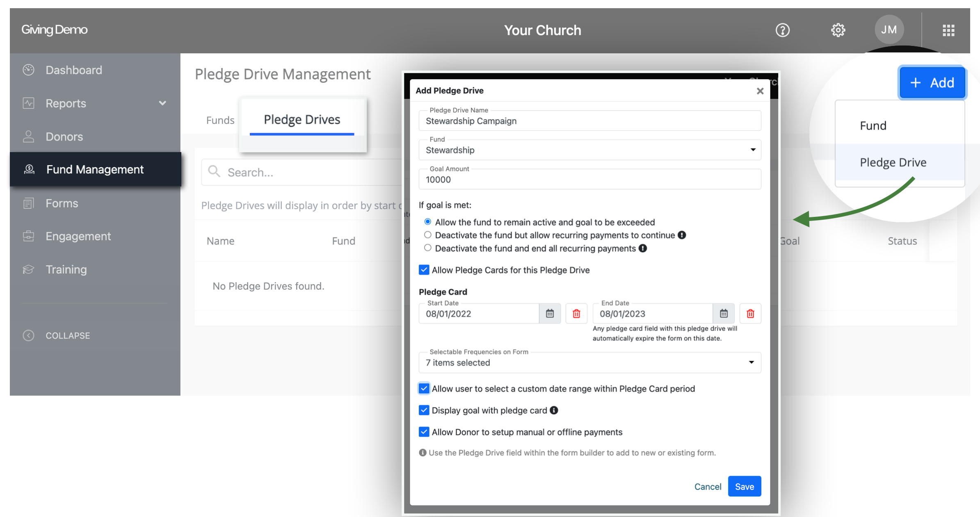The image size is (980, 517).
Task: Select Deactivate fund and end all recurring payments
Action: 428,248
